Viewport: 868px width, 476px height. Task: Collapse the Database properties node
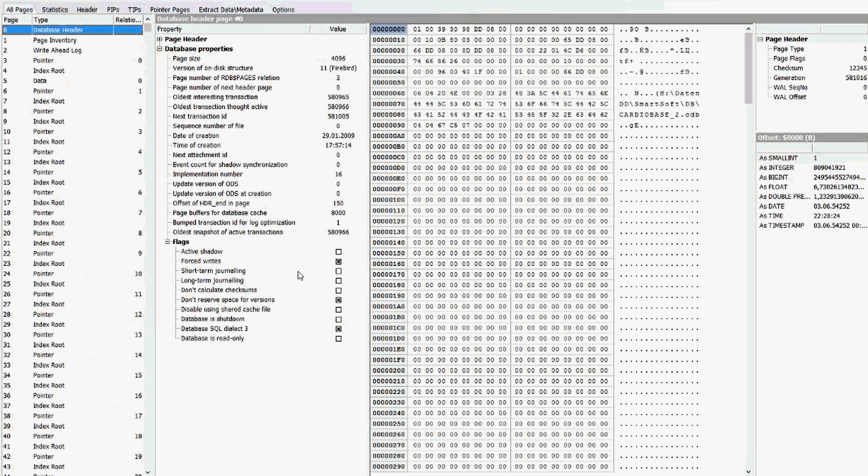coord(160,49)
